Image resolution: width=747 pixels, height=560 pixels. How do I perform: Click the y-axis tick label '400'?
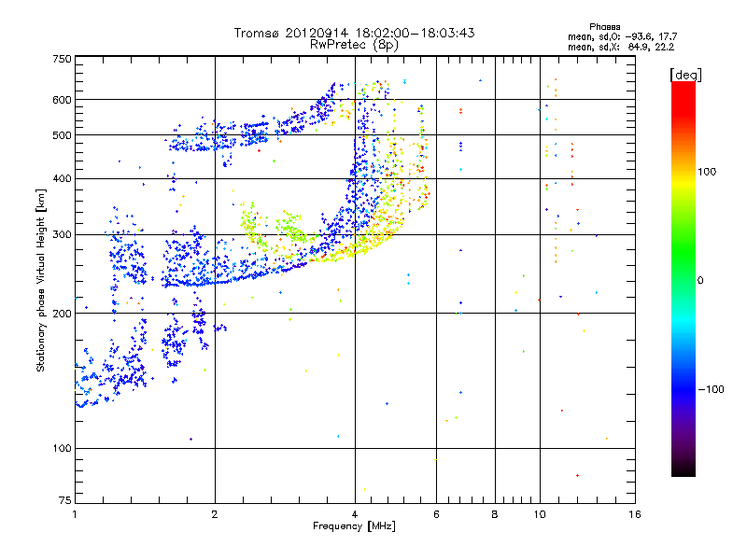(62, 179)
